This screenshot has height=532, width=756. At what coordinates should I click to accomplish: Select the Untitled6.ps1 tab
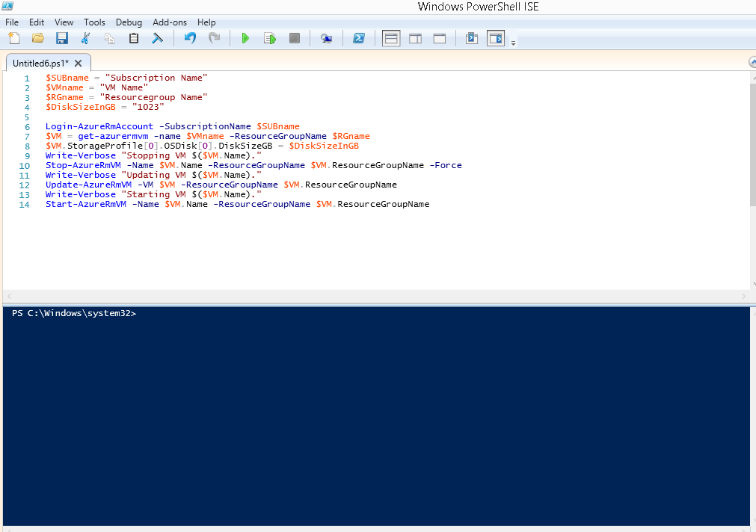(41, 63)
